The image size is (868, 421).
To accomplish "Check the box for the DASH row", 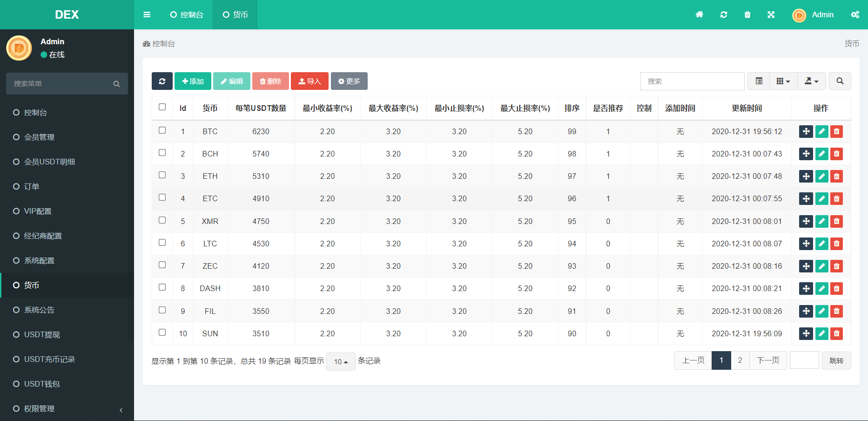I will tap(162, 287).
